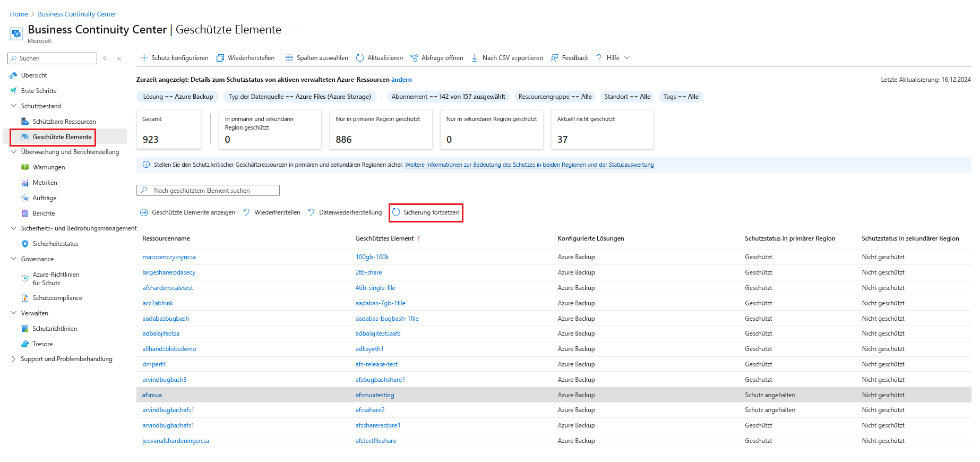Open Weitere Informationen link in banner

pos(529,165)
